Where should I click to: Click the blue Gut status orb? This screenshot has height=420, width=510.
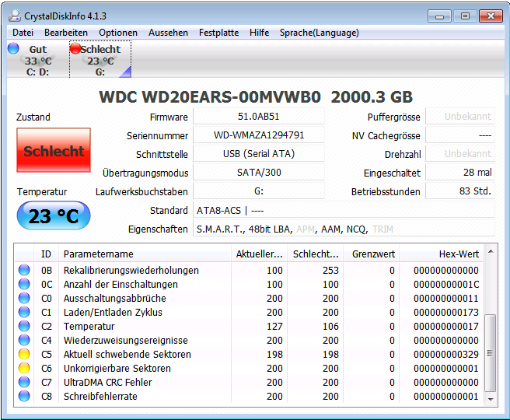point(13,48)
